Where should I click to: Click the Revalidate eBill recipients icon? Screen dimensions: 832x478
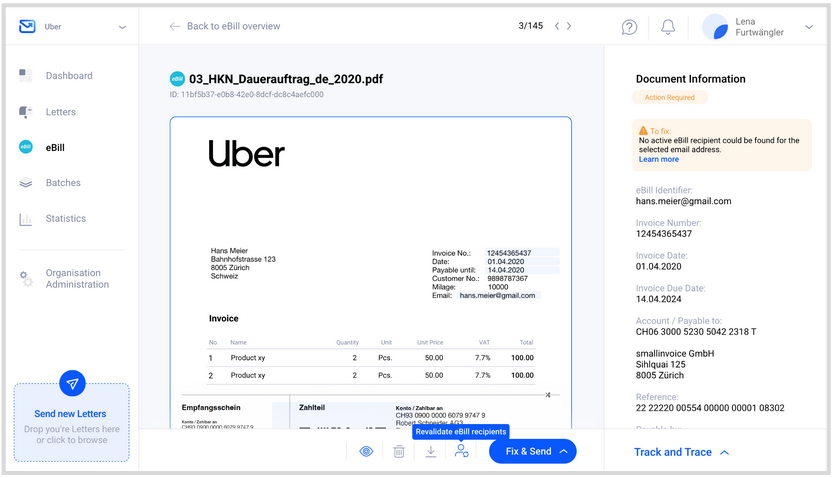pos(462,451)
